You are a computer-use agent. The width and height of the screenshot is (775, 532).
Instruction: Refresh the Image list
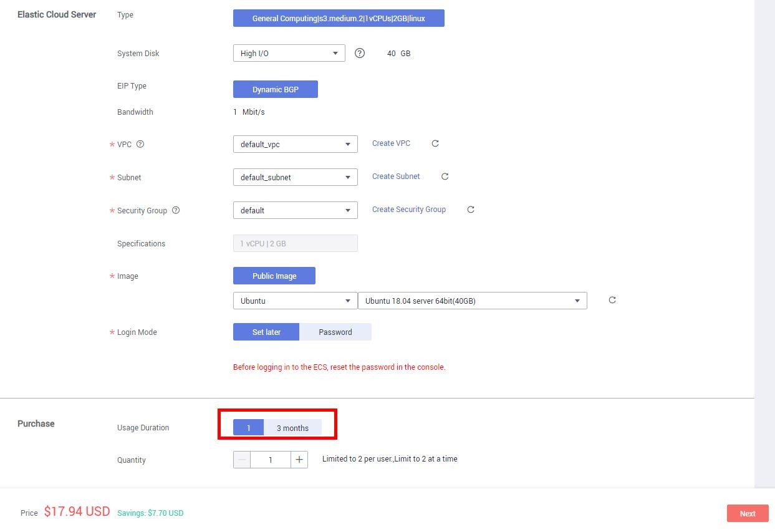pyautogui.click(x=612, y=300)
